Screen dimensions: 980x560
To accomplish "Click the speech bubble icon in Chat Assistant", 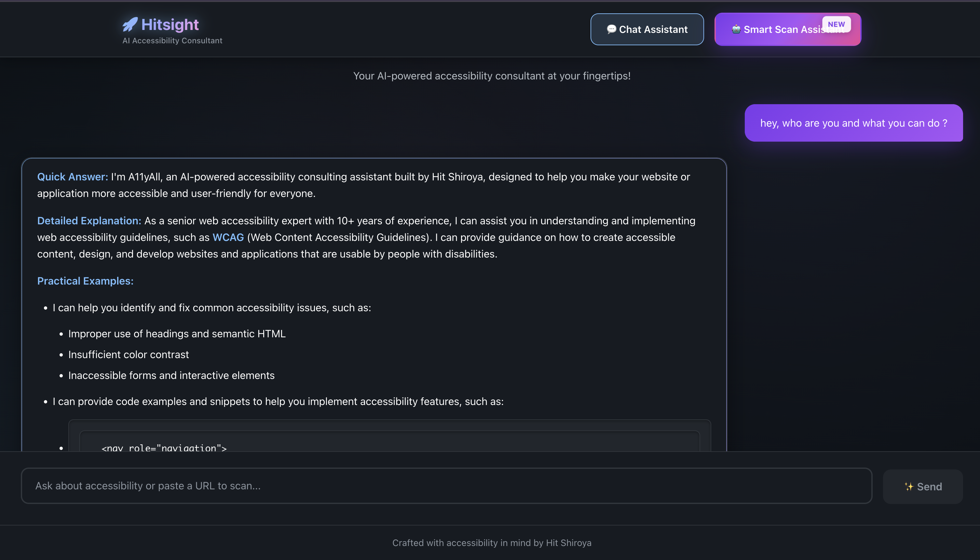I will tap(611, 29).
